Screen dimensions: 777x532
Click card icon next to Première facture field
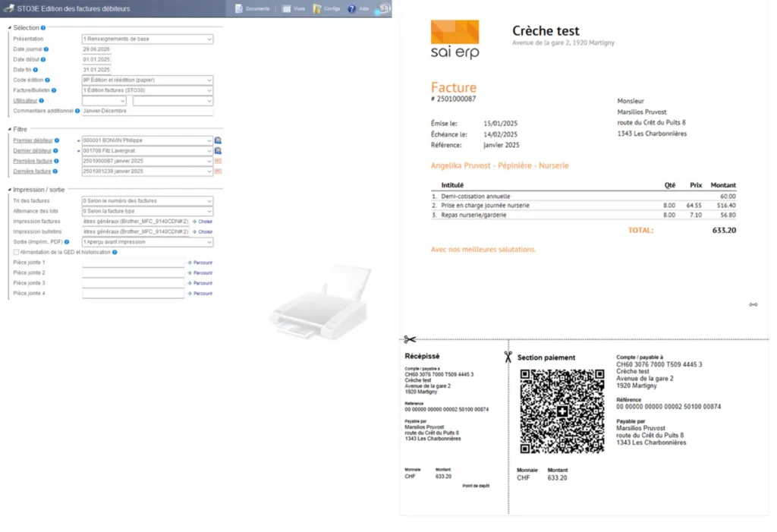(218, 161)
